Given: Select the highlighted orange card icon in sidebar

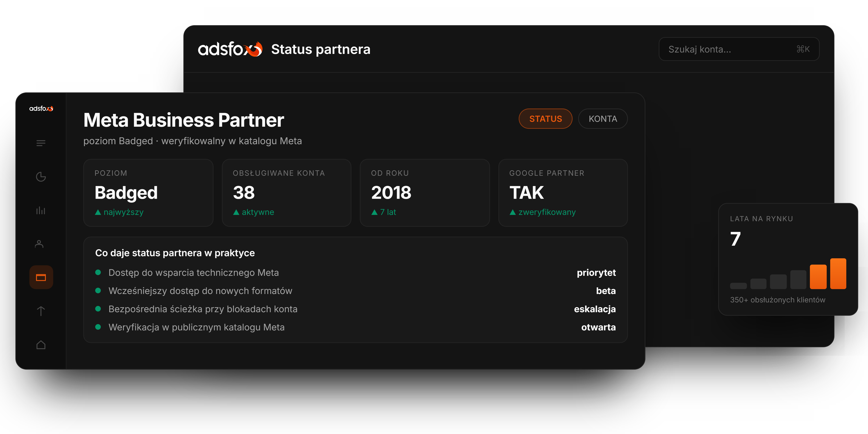Looking at the screenshot, I should point(41,277).
